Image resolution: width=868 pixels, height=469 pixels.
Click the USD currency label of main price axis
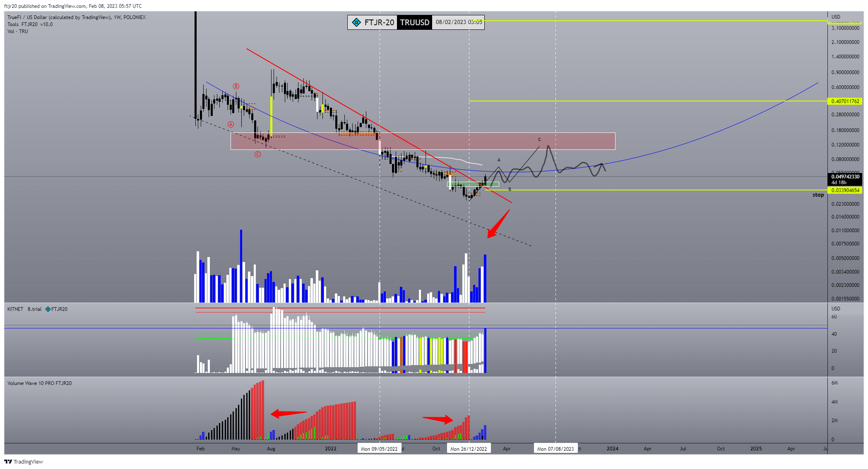(836, 17)
